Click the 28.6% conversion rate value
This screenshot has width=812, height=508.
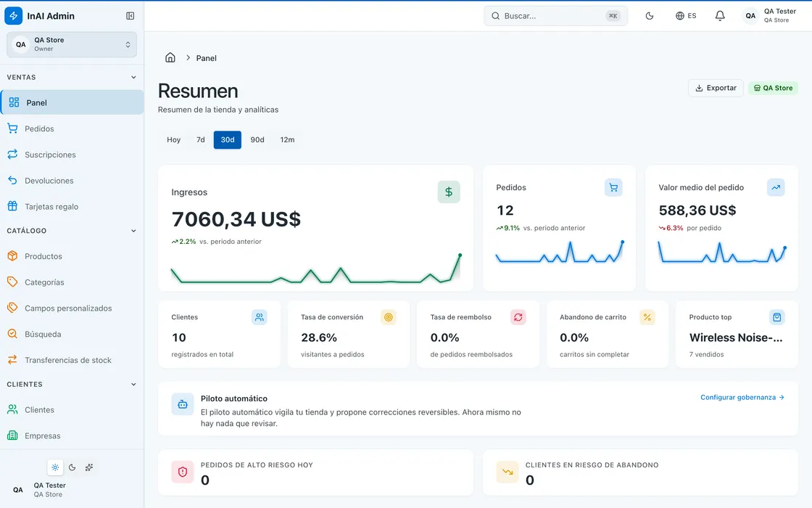pyautogui.click(x=319, y=338)
